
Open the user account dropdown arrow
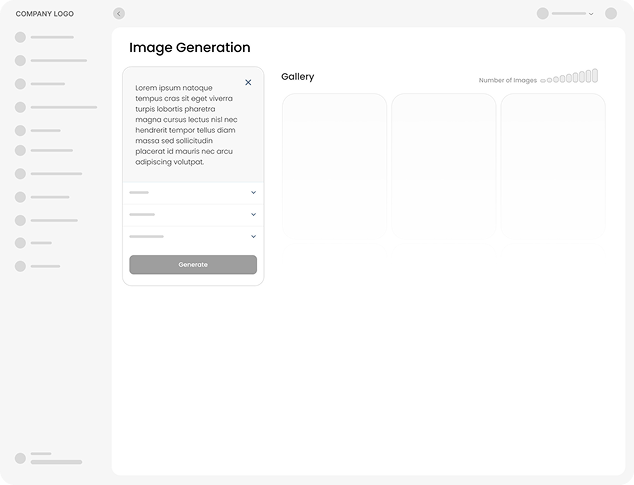[x=591, y=14]
